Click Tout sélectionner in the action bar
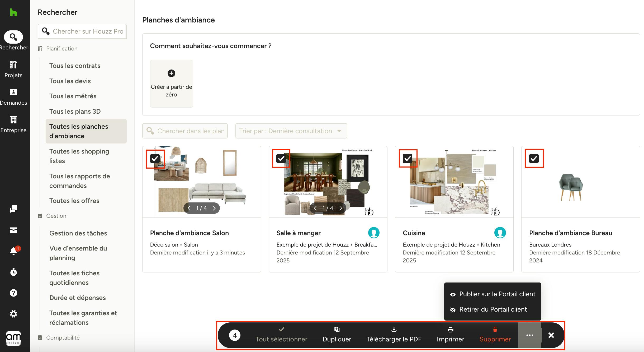The height and width of the screenshot is (352, 644). click(x=281, y=335)
